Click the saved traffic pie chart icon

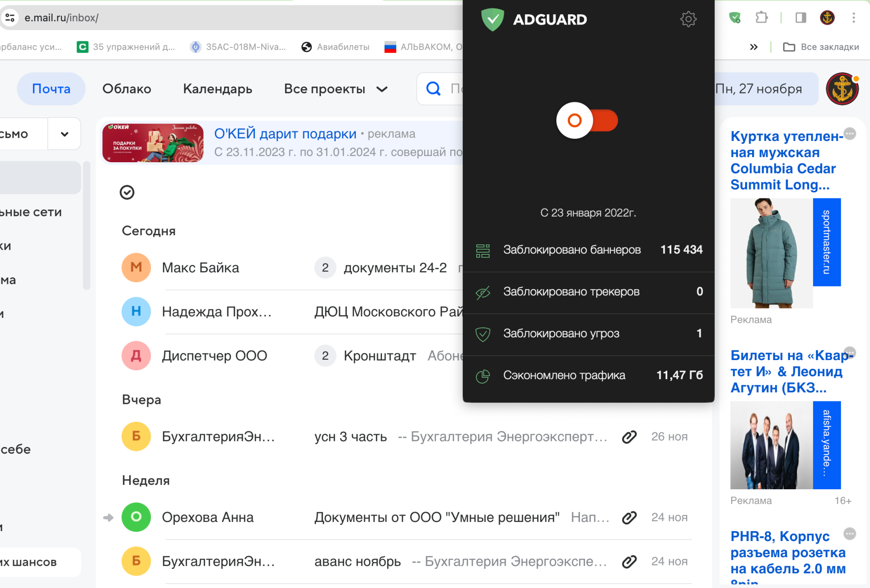(x=482, y=374)
